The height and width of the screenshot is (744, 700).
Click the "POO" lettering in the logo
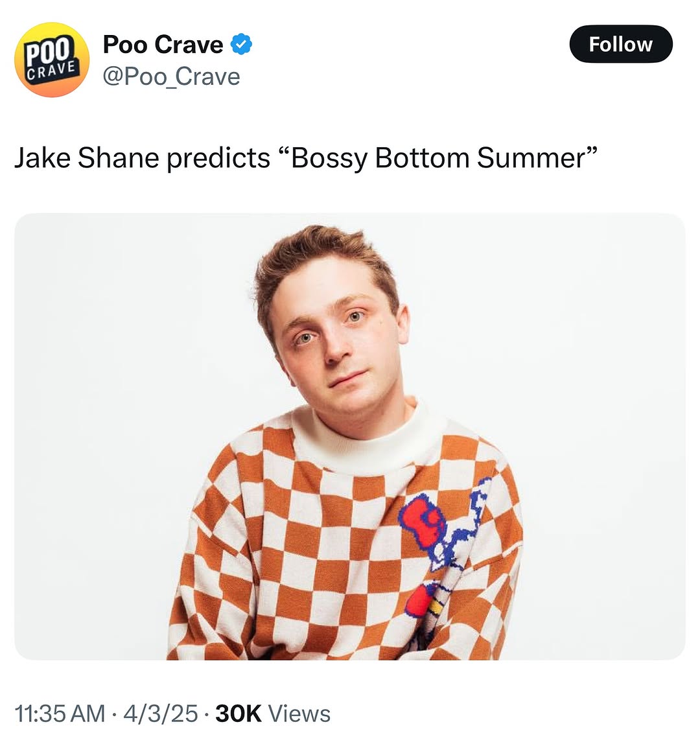[50, 52]
